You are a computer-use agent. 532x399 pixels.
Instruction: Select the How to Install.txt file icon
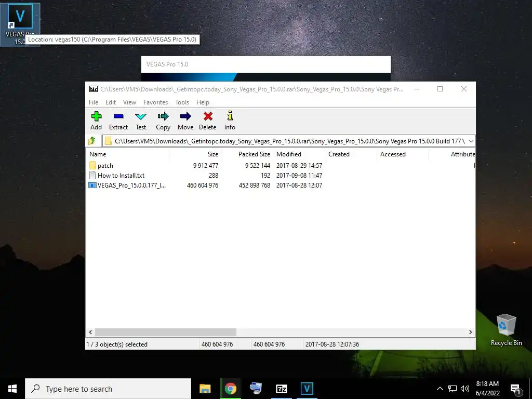tap(92, 176)
